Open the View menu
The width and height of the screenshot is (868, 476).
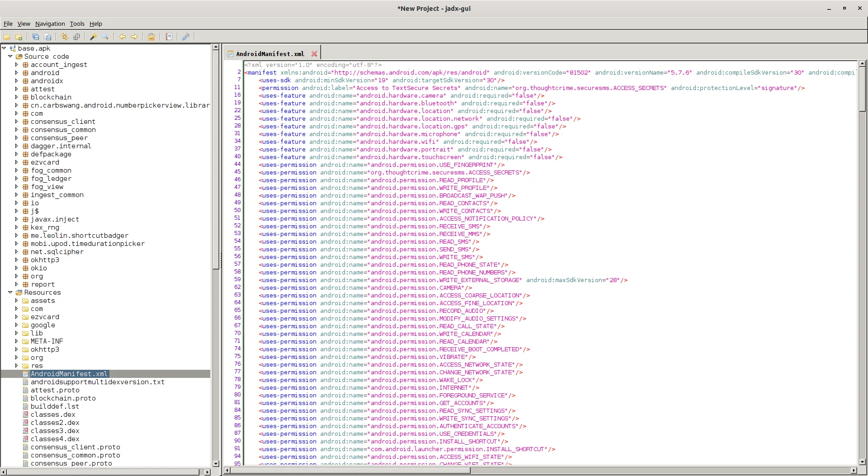click(x=24, y=24)
